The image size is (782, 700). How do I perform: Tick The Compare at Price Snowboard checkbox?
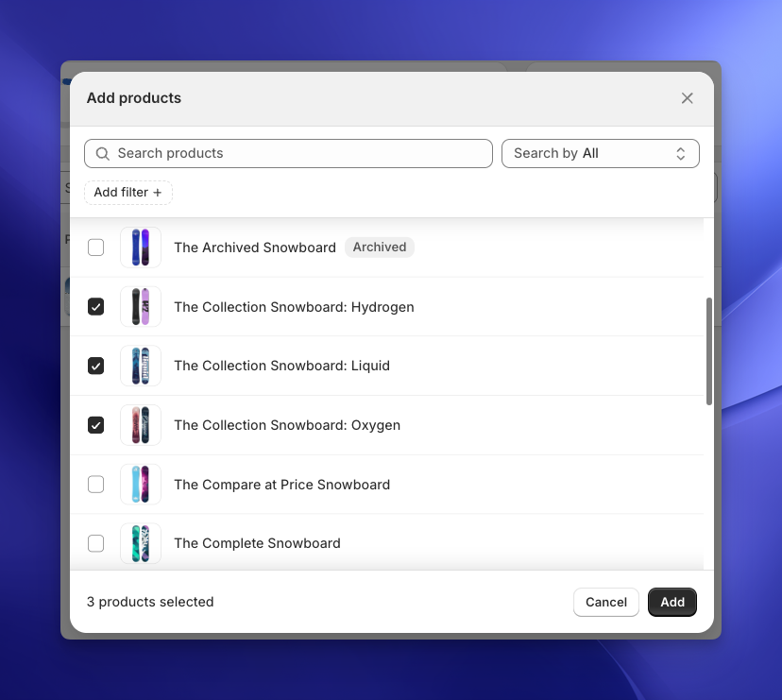[x=95, y=485]
